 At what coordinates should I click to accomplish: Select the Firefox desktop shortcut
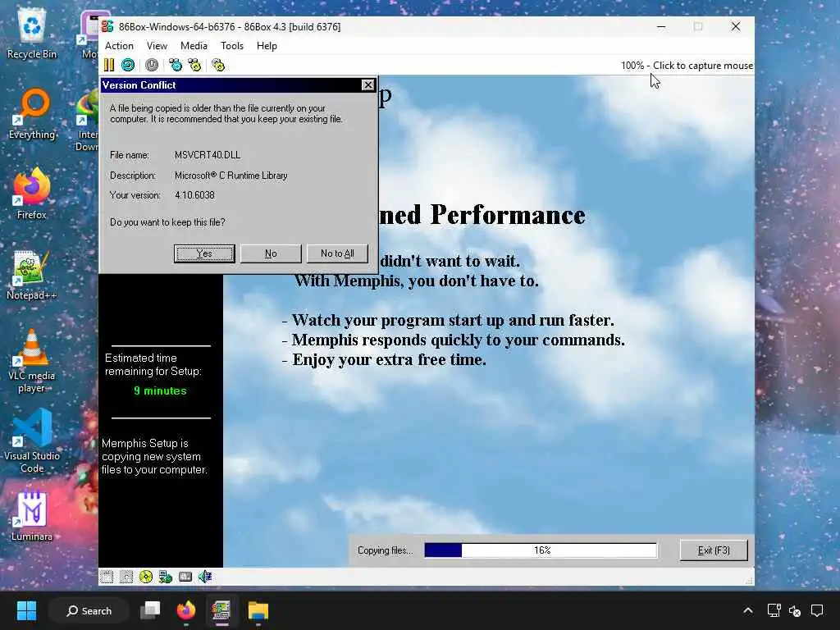[x=32, y=194]
